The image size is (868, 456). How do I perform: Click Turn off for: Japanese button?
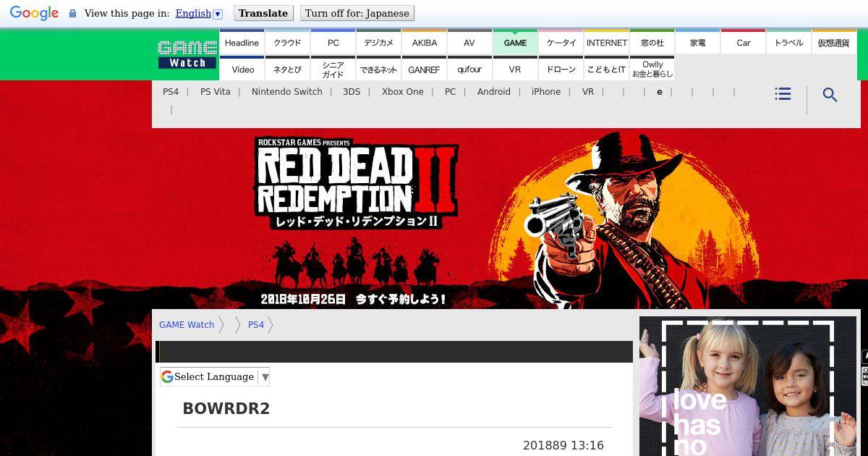coord(357,13)
